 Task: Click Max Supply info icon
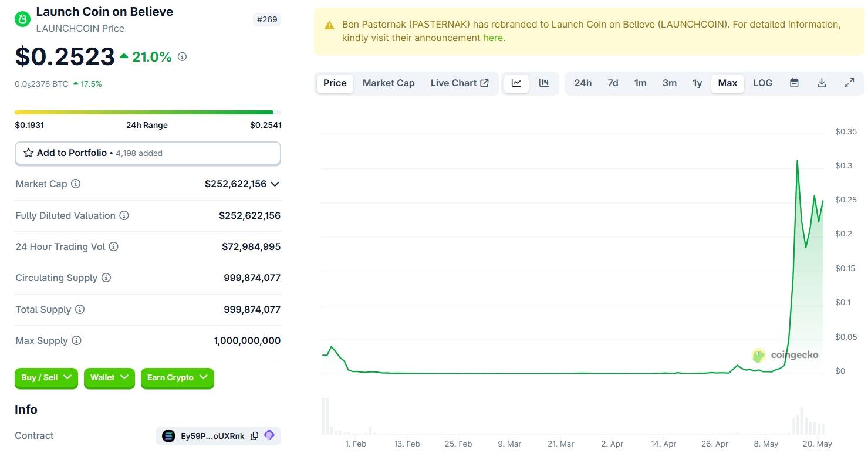(76, 340)
